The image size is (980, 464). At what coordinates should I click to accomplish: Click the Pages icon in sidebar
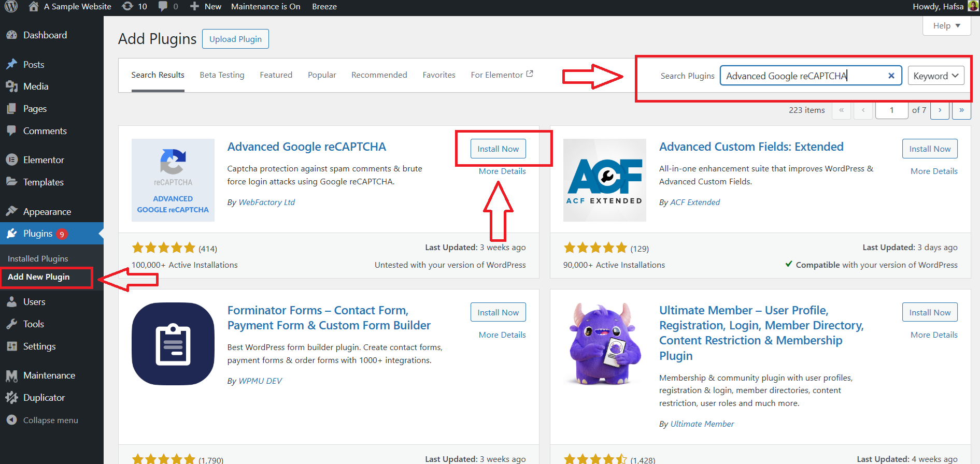[11, 109]
